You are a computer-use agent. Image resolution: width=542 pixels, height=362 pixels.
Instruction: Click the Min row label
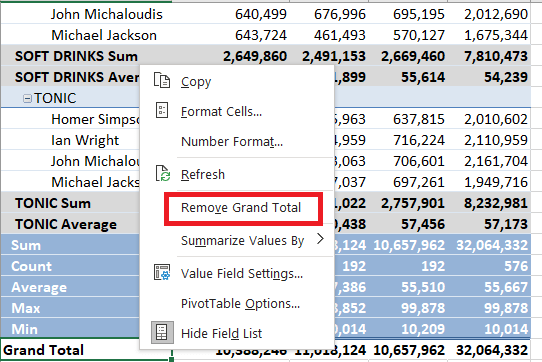24,329
